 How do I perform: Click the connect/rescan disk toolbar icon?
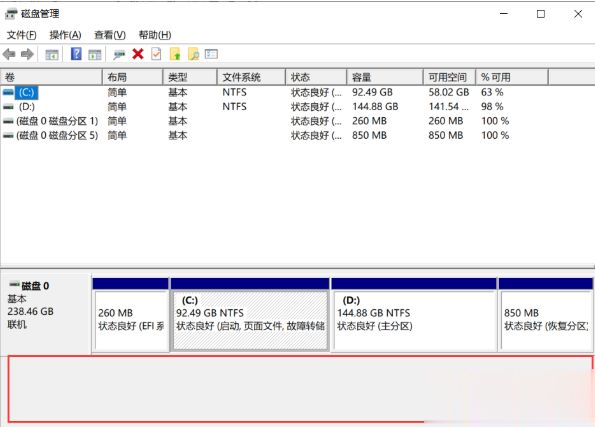(119, 55)
